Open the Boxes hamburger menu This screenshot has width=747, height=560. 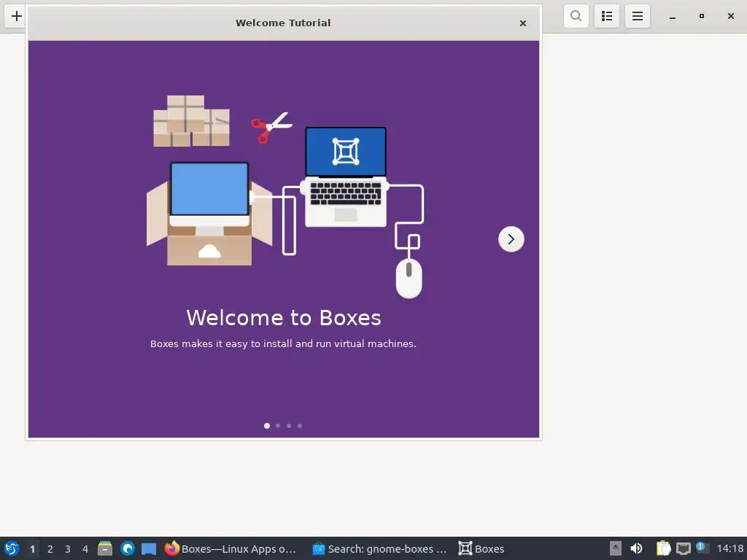click(638, 16)
